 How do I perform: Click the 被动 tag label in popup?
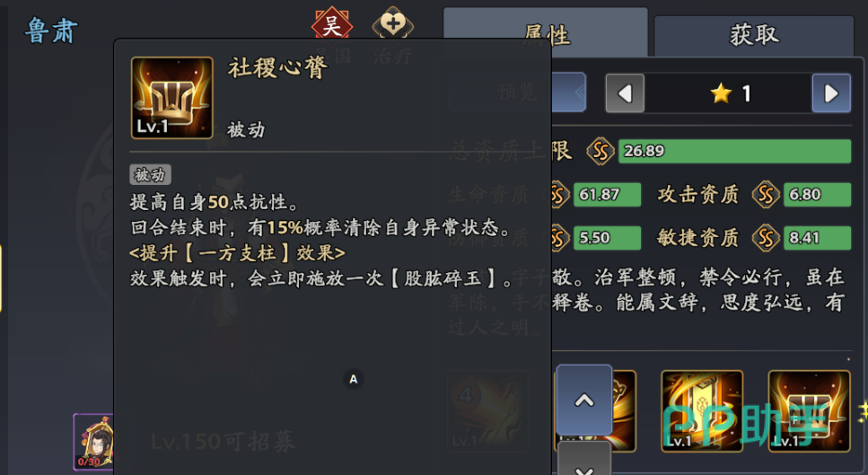150,174
